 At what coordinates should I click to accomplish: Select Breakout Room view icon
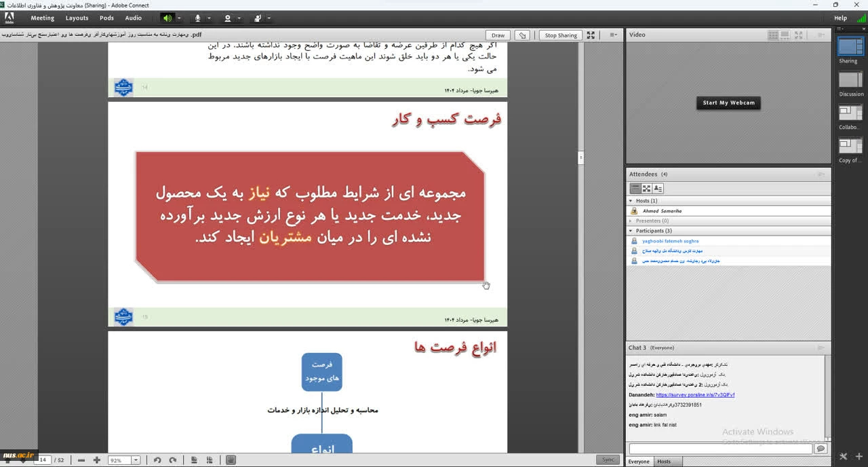pyautogui.click(x=646, y=189)
